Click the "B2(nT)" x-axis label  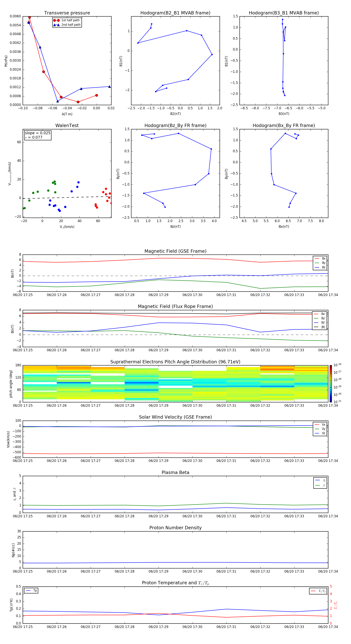pyautogui.click(x=175, y=114)
